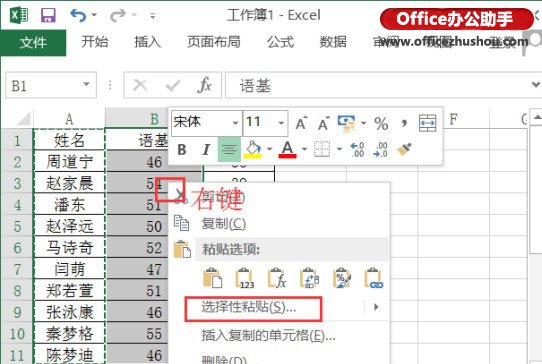Choose Paste Transpose icon
Image resolution: width=542 pixels, height=364 pixels.
coord(309,278)
